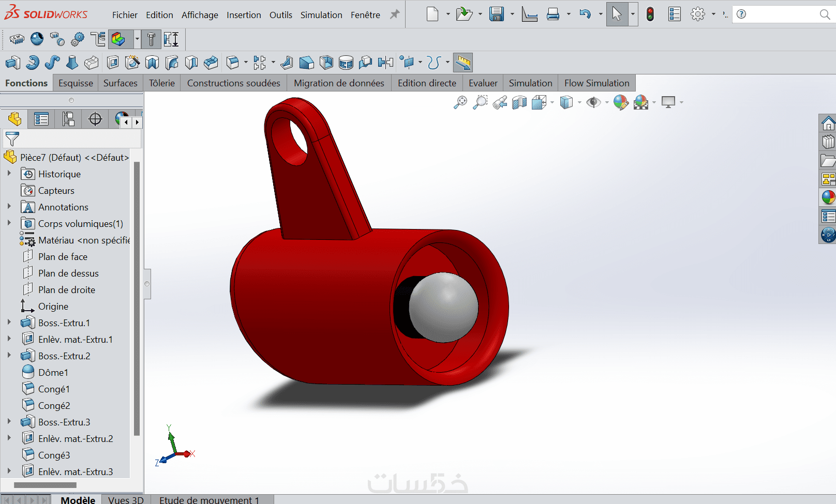This screenshot has height=504, width=836.
Task: Expand the Boss.-Extru.1 feature node
Action: (x=9, y=322)
